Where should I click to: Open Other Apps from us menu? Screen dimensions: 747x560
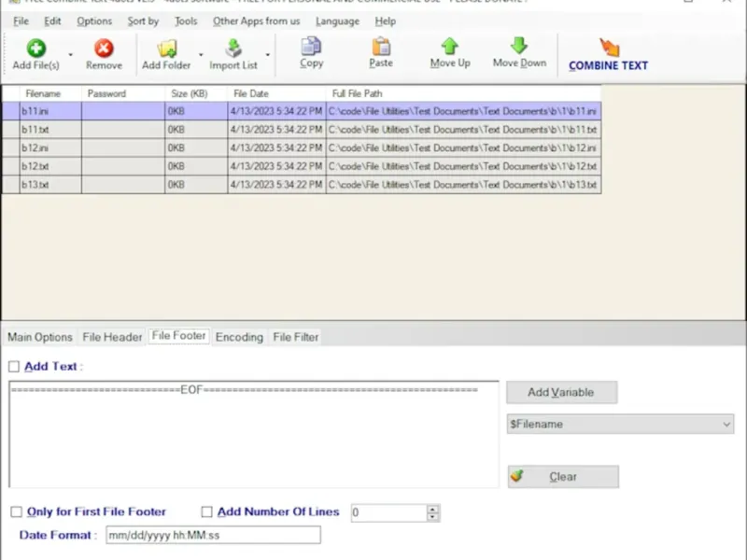(256, 21)
